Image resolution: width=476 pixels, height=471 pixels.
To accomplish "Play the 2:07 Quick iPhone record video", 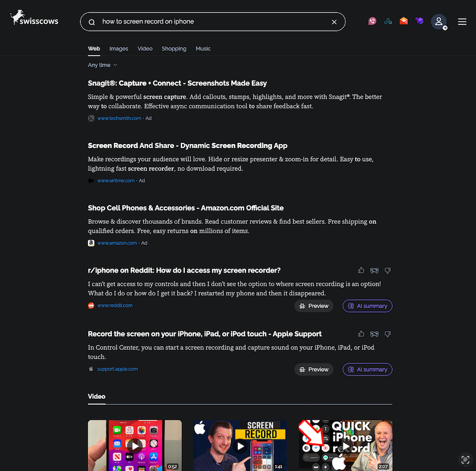I will 346,445.
